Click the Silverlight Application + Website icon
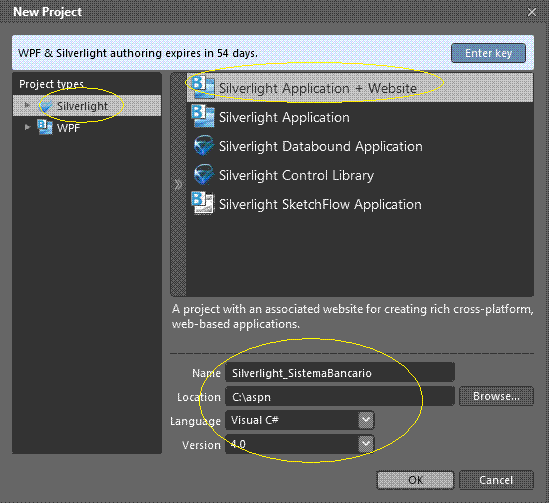This screenshot has width=549, height=503. click(x=203, y=88)
